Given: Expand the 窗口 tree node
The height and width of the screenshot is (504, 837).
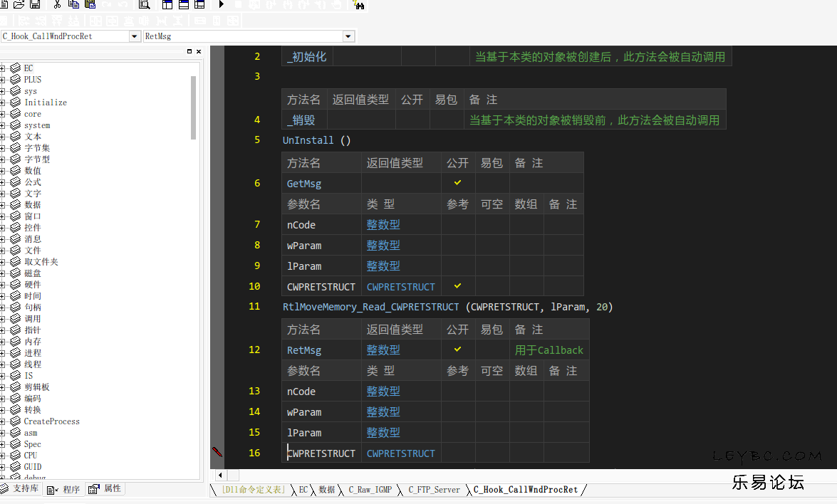Looking at the screenshot, I should point(3,216).
